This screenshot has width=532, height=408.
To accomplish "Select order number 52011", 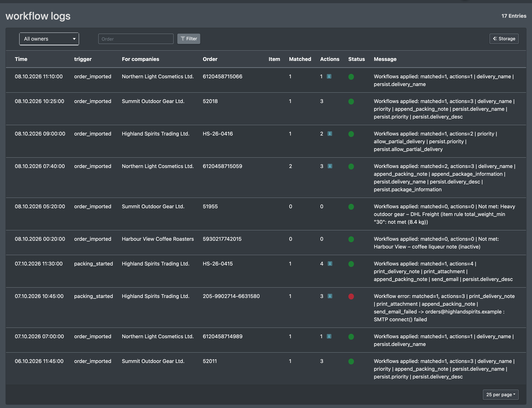I will coord(210,361).
